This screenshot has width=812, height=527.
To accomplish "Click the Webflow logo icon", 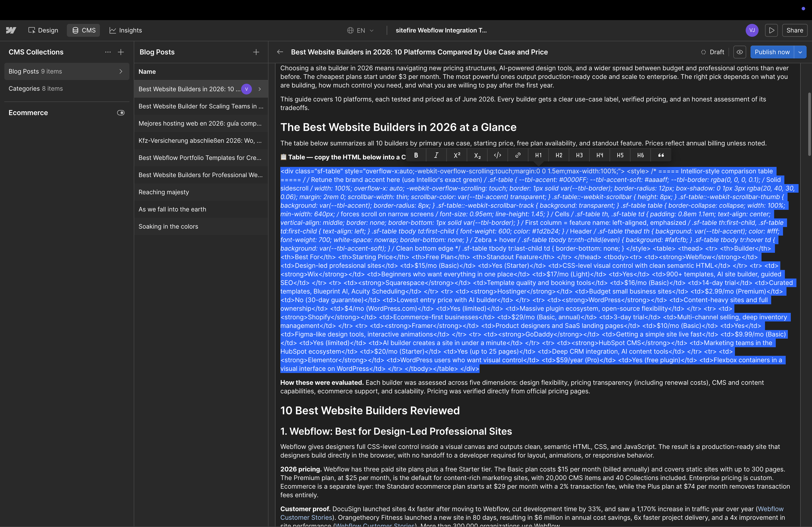I will pyautogui.click(x=11, y=30).
